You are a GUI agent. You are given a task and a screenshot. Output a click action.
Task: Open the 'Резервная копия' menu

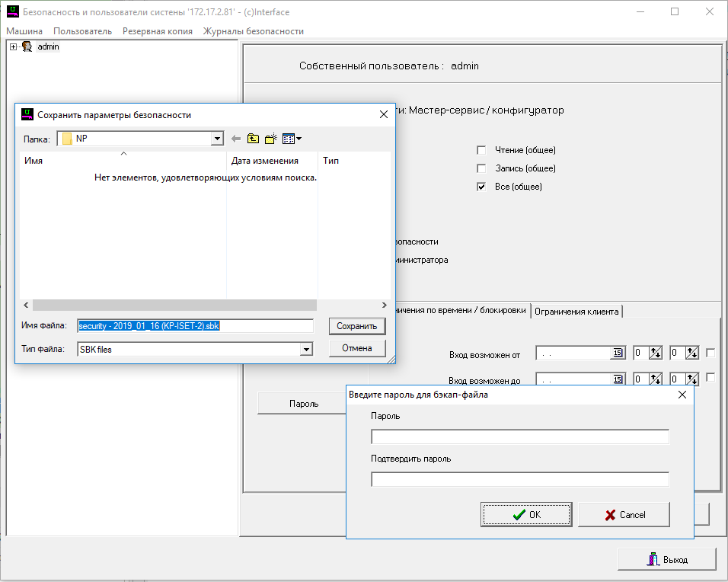[x=158, y=31]
